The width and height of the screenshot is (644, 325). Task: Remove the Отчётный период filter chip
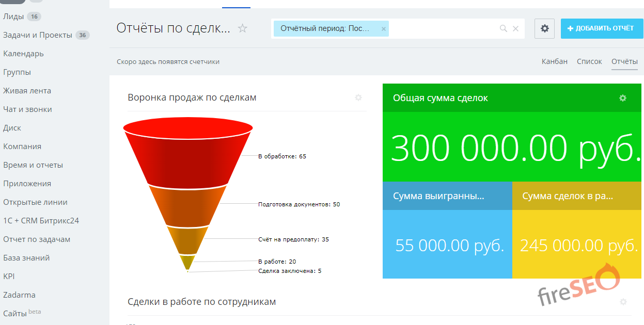[383, 29]
